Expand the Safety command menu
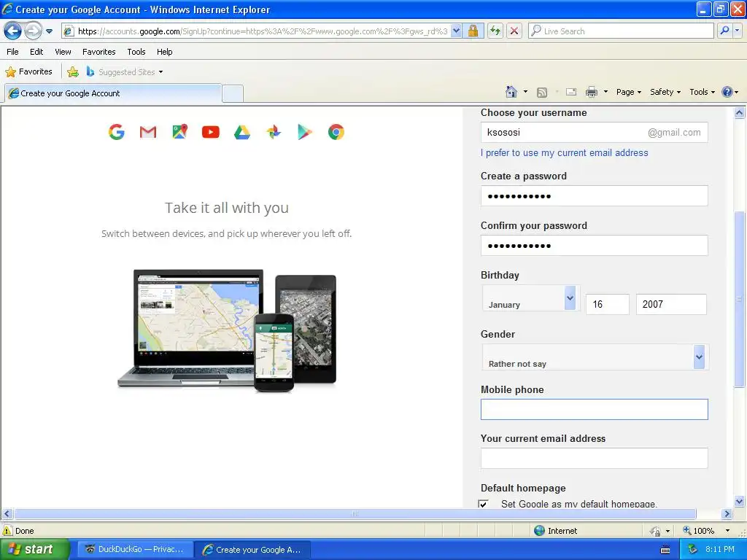747x560 pixels. pos(665,92)
